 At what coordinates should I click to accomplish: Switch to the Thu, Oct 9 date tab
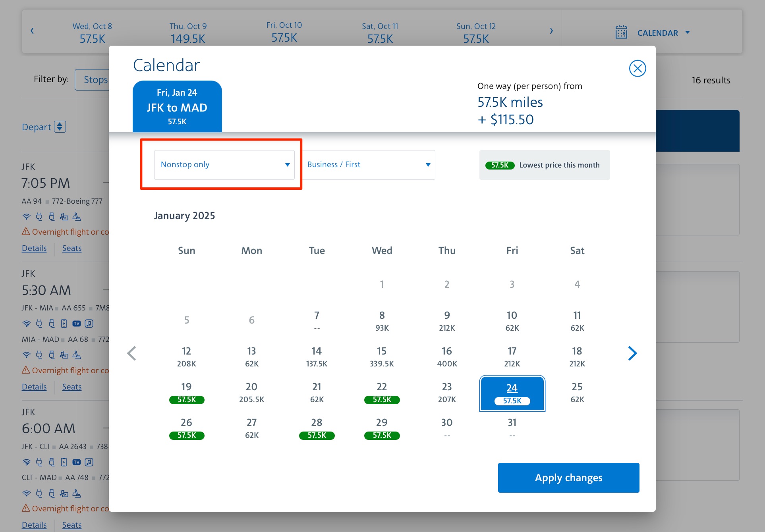(x=187, y=32)
